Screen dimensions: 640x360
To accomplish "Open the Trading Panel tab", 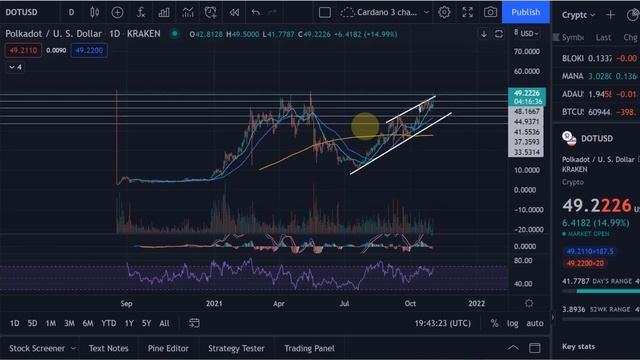I will [309, 348].
